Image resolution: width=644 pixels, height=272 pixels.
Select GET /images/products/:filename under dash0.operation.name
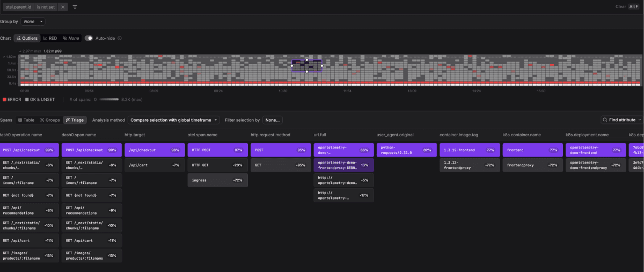[x=30, y=255]
